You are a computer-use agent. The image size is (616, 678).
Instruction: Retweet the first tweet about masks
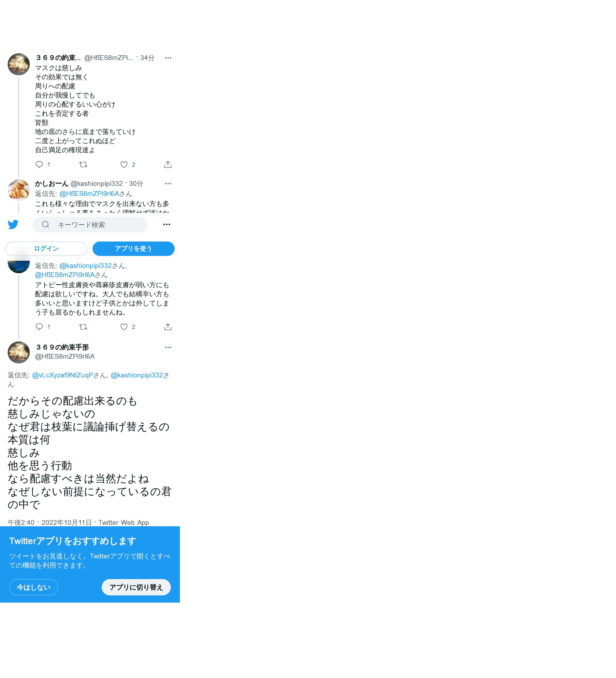[83, 164]
